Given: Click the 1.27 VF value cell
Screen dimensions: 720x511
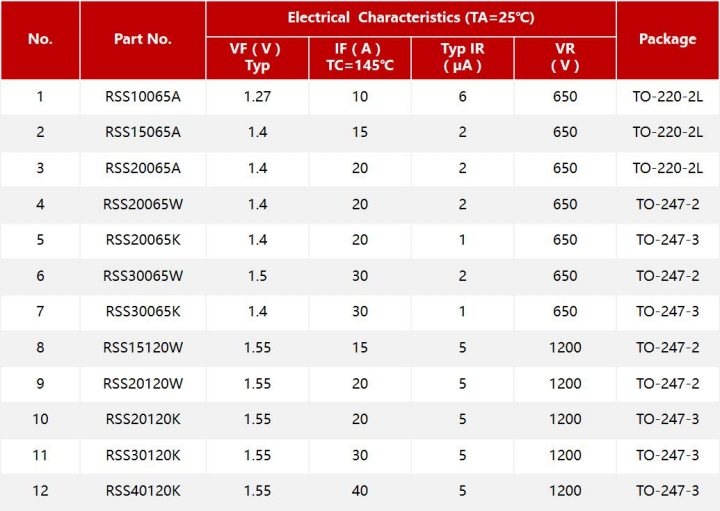Looking at the screenshot, I should [x=257, y=97].
